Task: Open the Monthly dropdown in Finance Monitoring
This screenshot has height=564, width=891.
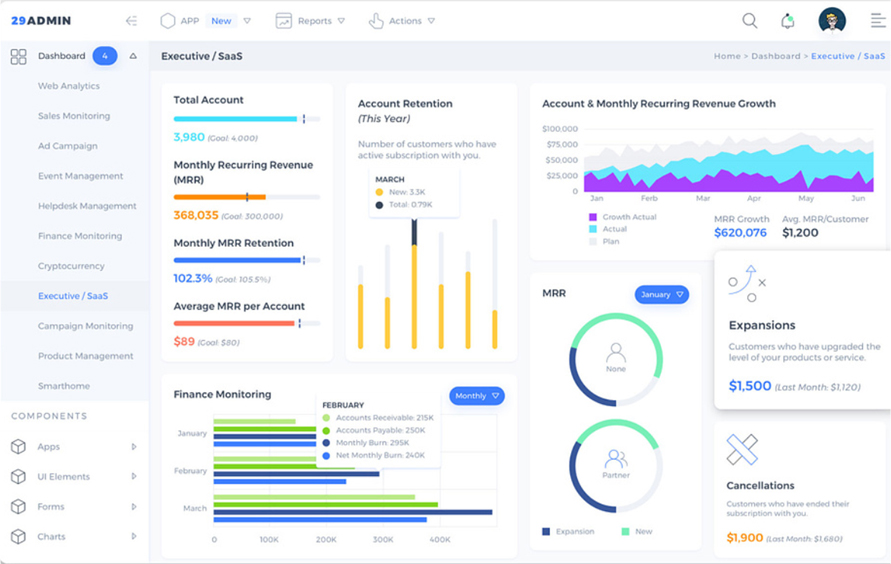Action: 477,396
